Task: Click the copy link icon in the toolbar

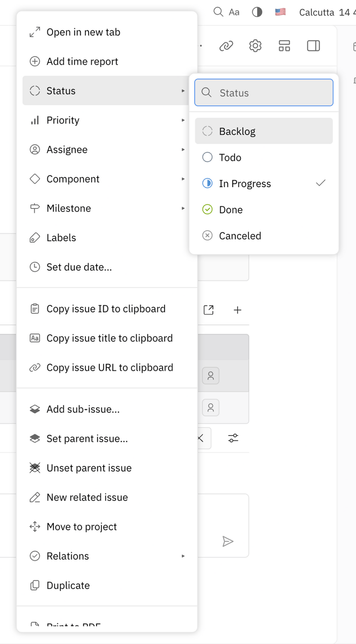Action: pos(226,46)
